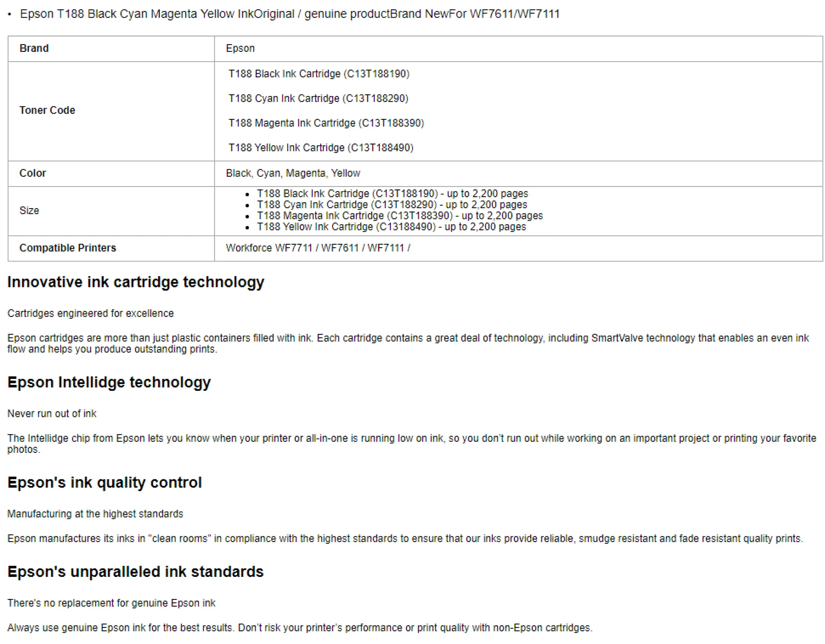The height and width of the screenshot is (644, 825).
Task: Click the Epson's ink quality control heading
Action: click(105, 482)
